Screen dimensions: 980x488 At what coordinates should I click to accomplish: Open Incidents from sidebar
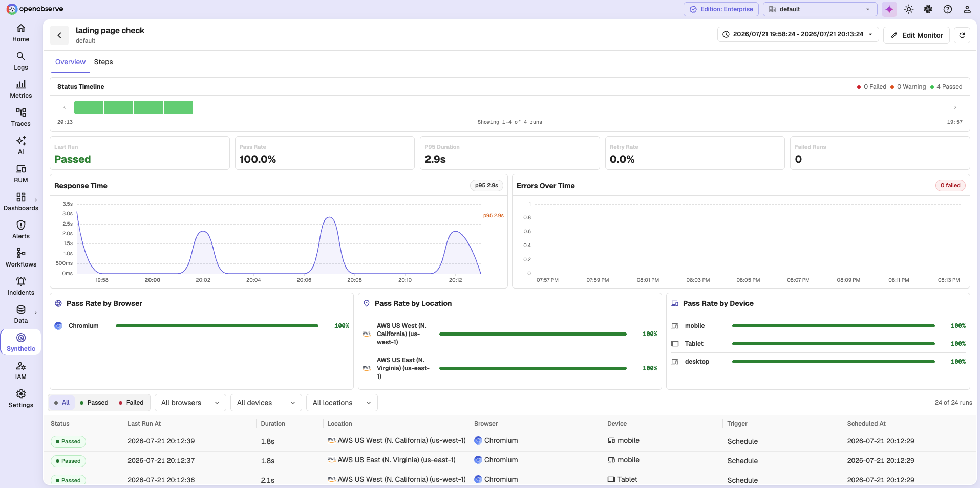point(21,286)
